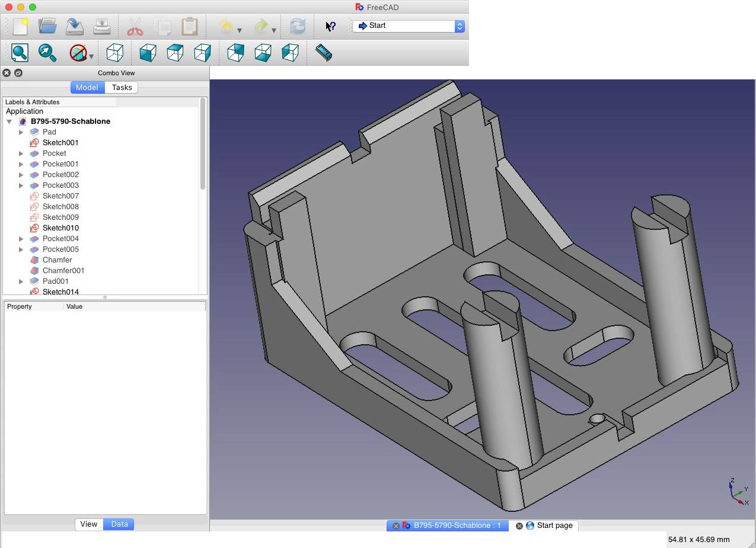Collapse the B795-5790-Schablone document tree

(9, 121)
